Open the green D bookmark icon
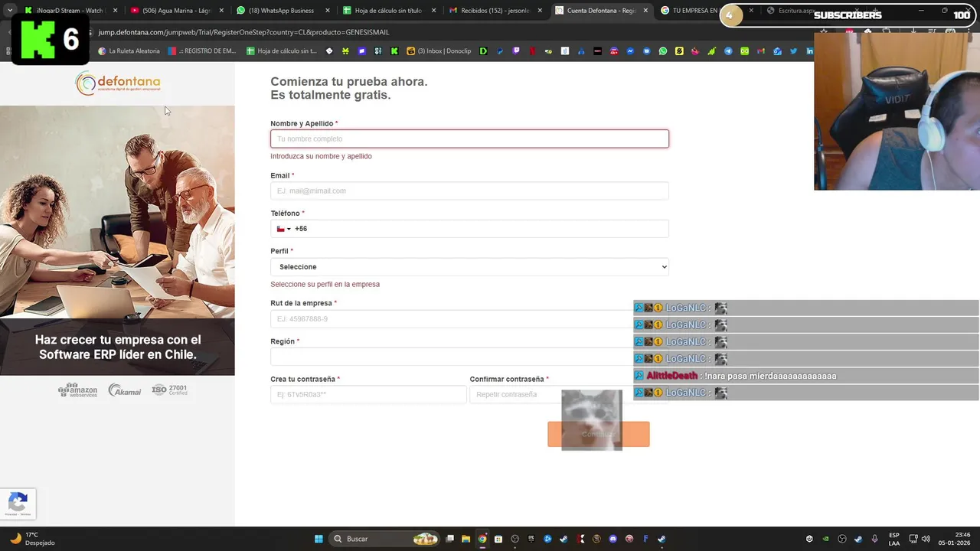 tap(483, 51)
